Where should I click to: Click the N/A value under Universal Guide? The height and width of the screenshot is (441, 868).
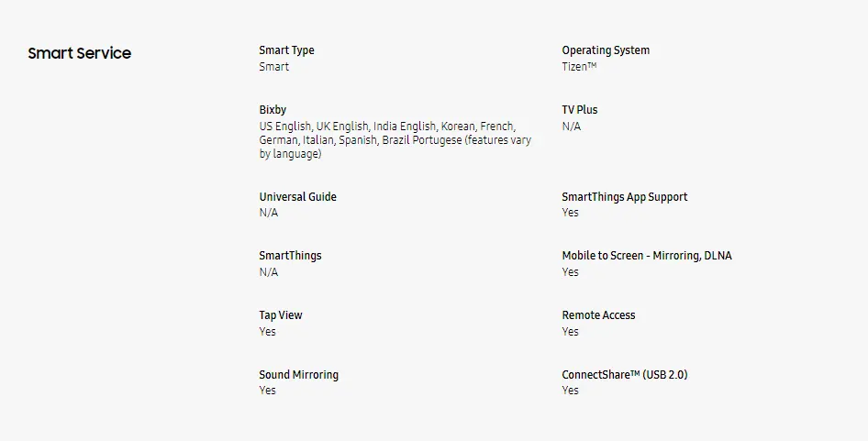[269, 213]
